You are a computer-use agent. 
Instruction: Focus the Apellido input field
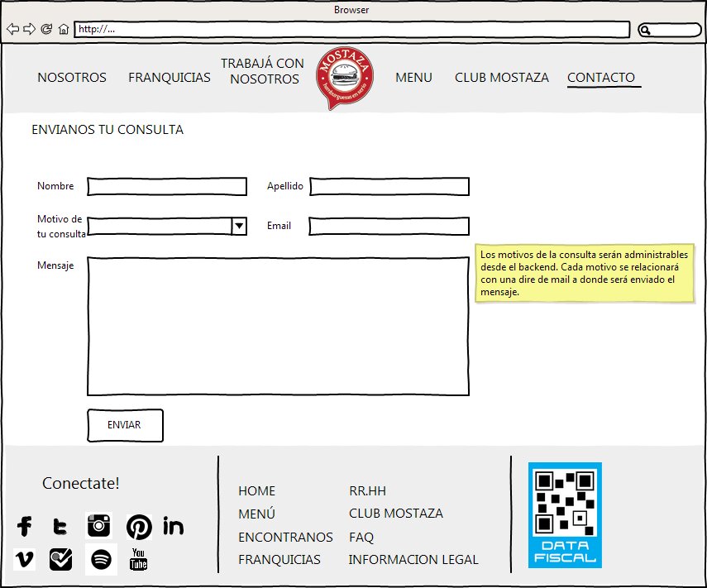(389, 186)
